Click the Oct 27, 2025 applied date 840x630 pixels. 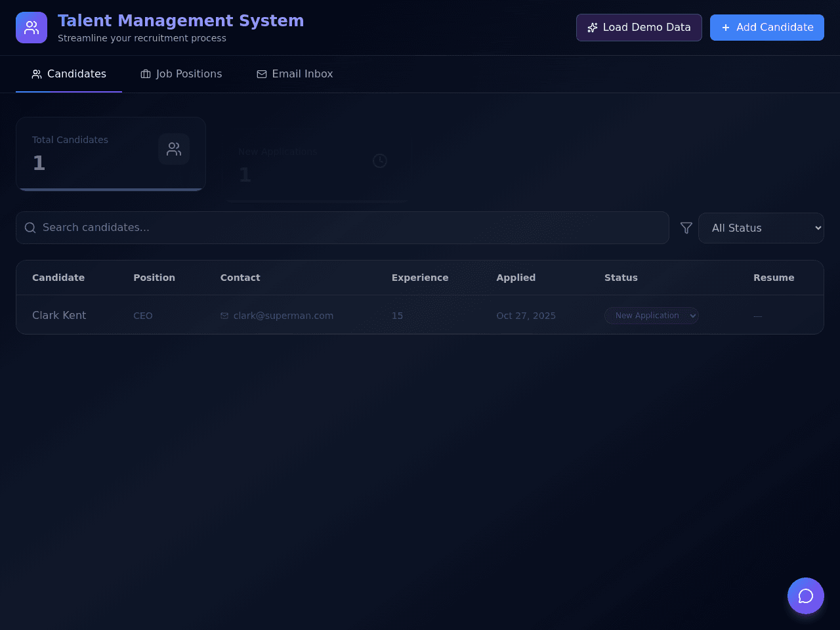pos(526,316)
